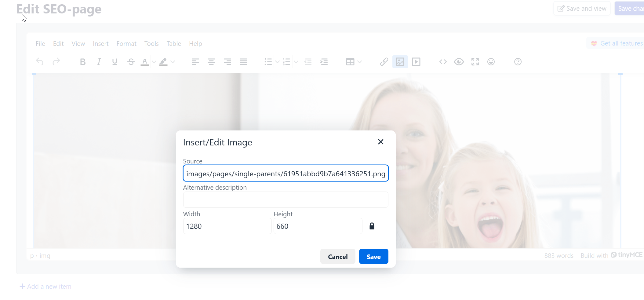
Task: Click the Source URL input field
Action: [x=286, y=173]
